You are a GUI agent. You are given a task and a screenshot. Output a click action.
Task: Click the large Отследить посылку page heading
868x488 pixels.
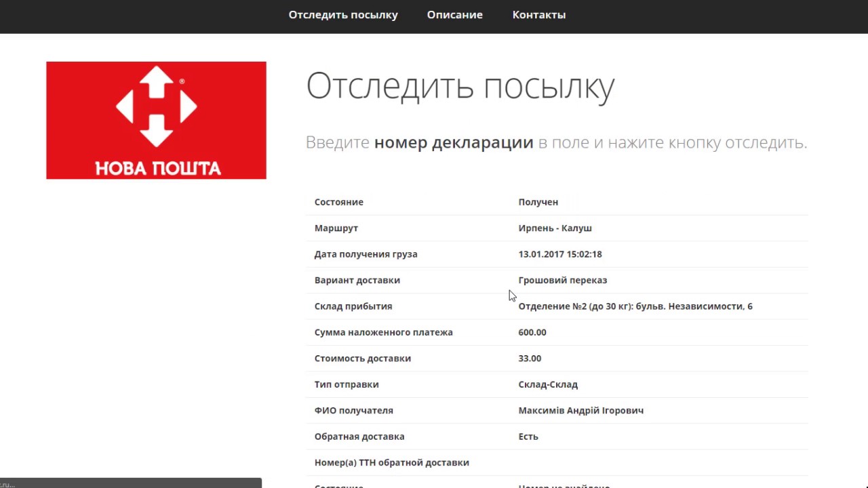coord(460,86)
